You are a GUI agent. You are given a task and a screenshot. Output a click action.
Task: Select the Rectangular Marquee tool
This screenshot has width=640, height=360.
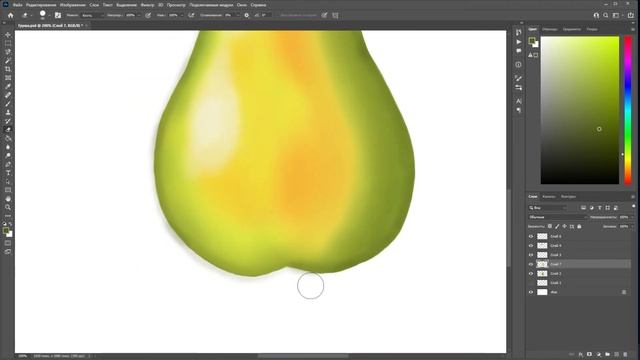pos(8,43)
